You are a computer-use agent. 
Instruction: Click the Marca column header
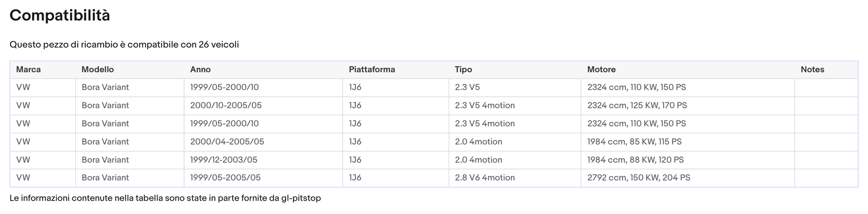29,70
